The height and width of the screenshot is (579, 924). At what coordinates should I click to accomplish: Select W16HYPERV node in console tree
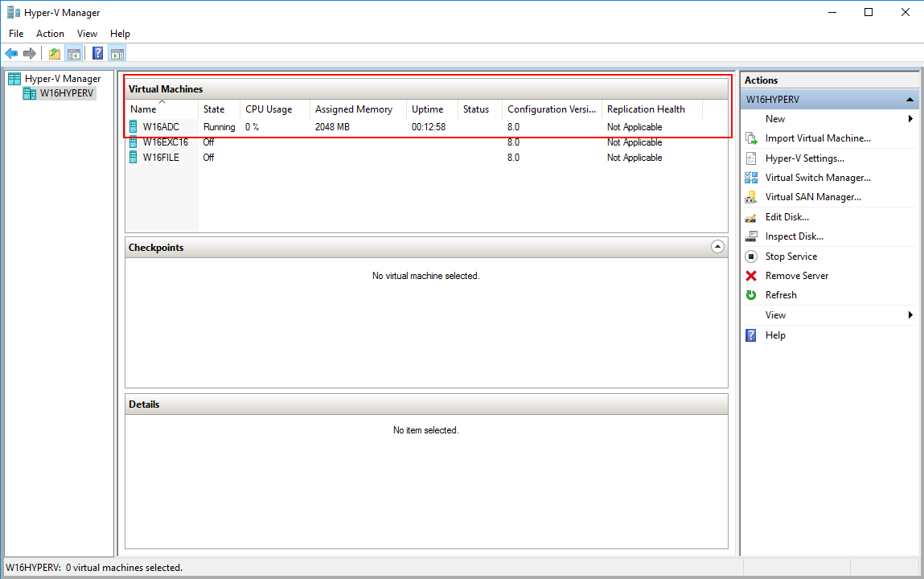(67, 93)
